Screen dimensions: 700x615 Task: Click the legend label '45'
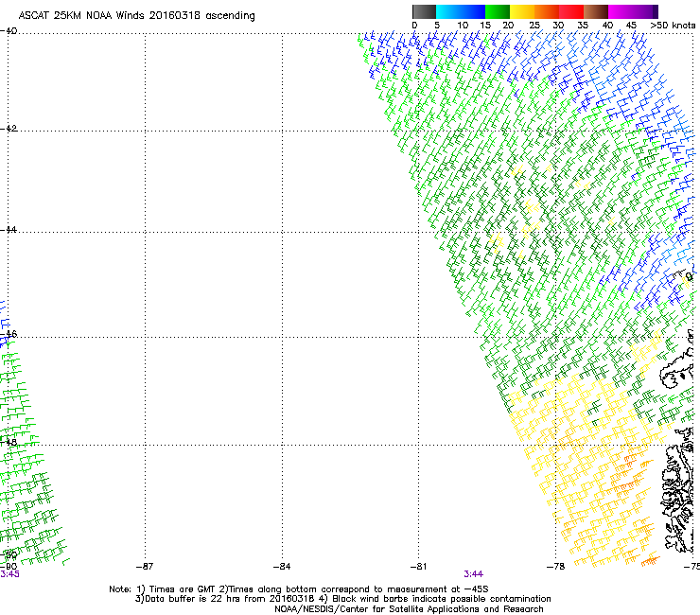click(631, 26)
